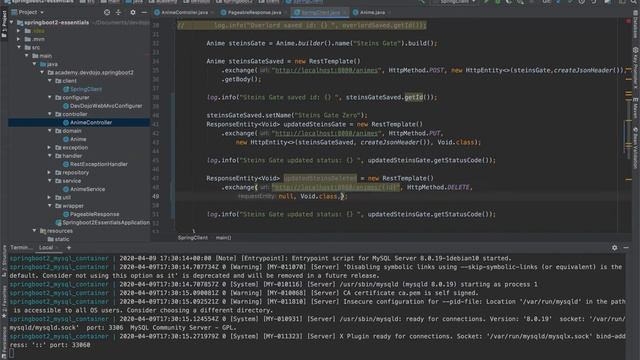Image resolution: width=640 pixels, height=360 pixels.
Task: Open the Maven tool window sidebar button
Action: point(636,108)
